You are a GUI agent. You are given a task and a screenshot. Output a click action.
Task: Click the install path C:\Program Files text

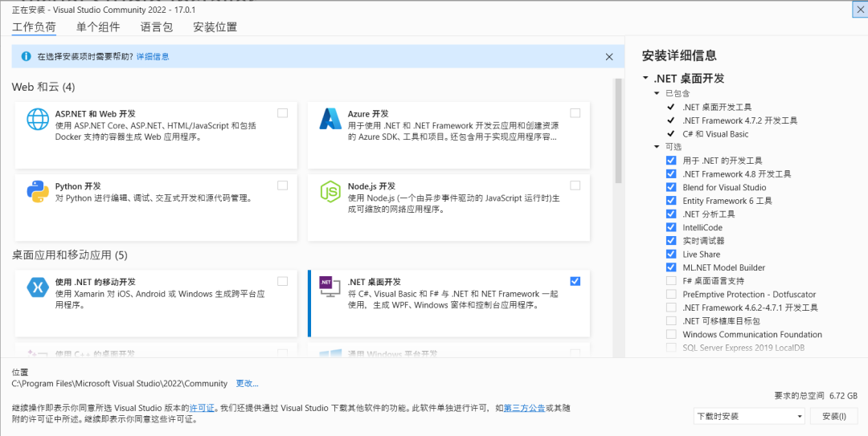(x=120, y=384)
